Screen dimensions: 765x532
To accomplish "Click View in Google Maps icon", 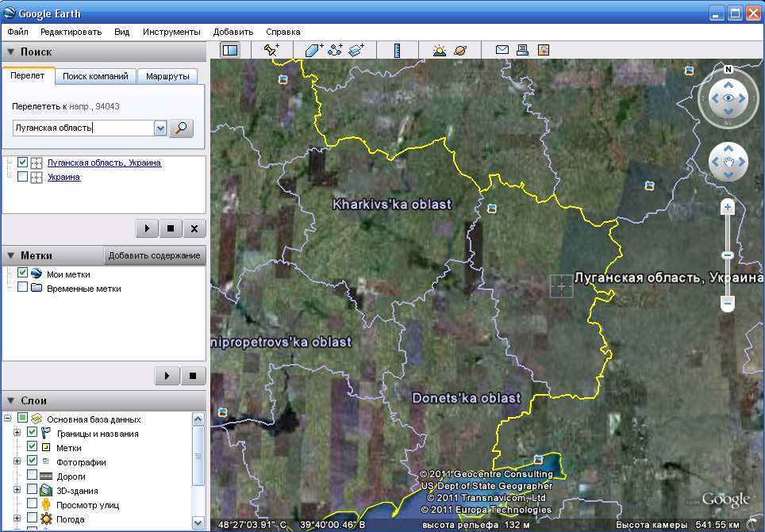I will pos(544,50).
